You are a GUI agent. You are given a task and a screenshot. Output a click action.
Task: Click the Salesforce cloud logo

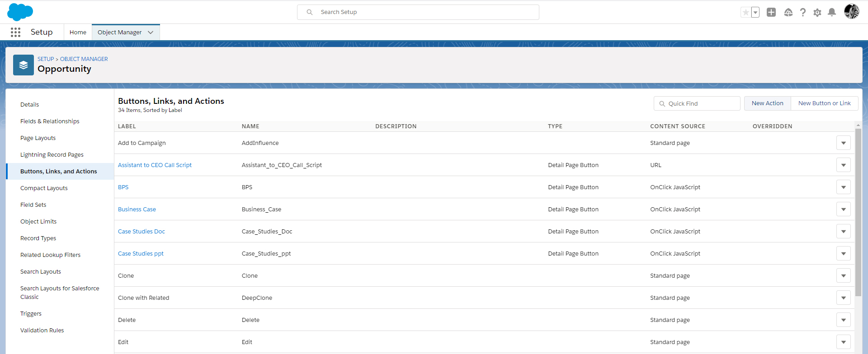coord(20,12)
